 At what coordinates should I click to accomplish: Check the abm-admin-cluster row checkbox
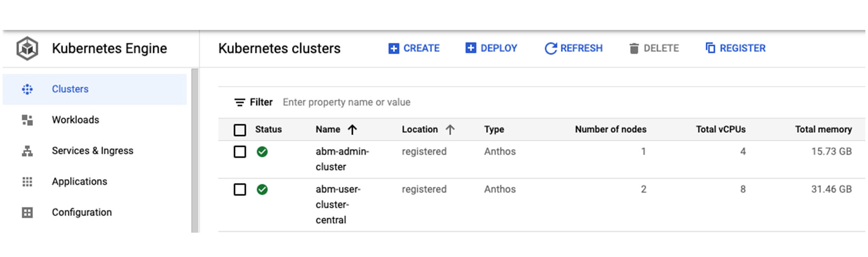pos(240,152)
